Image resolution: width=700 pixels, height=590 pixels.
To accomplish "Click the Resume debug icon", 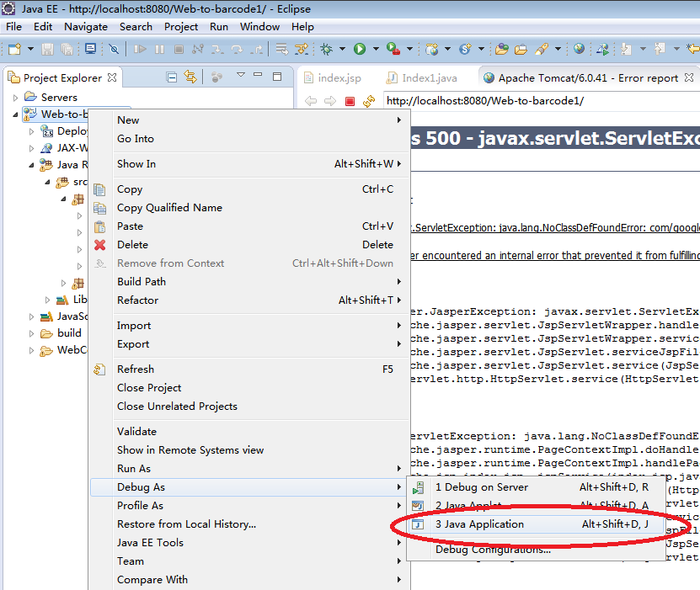I will point(140,49).
